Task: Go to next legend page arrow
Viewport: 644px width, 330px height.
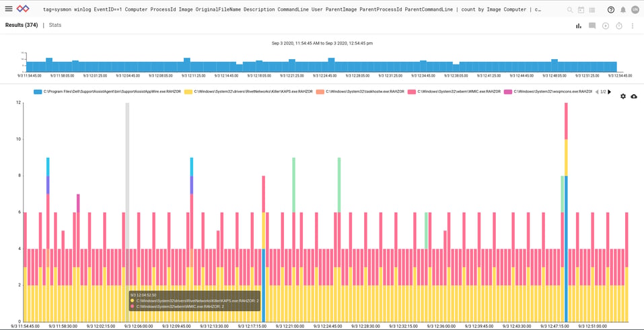Action: coord(610,91)
